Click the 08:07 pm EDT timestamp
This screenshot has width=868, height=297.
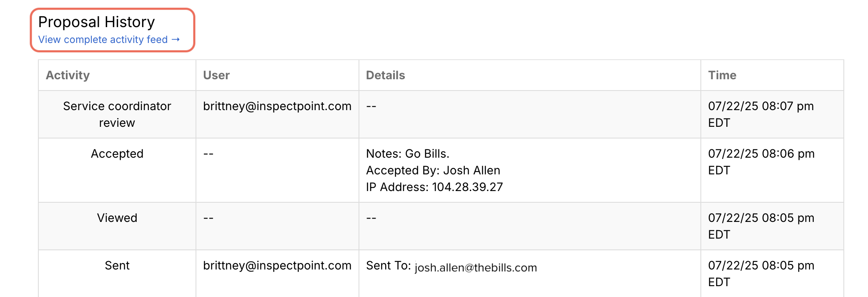pos(761,114)
